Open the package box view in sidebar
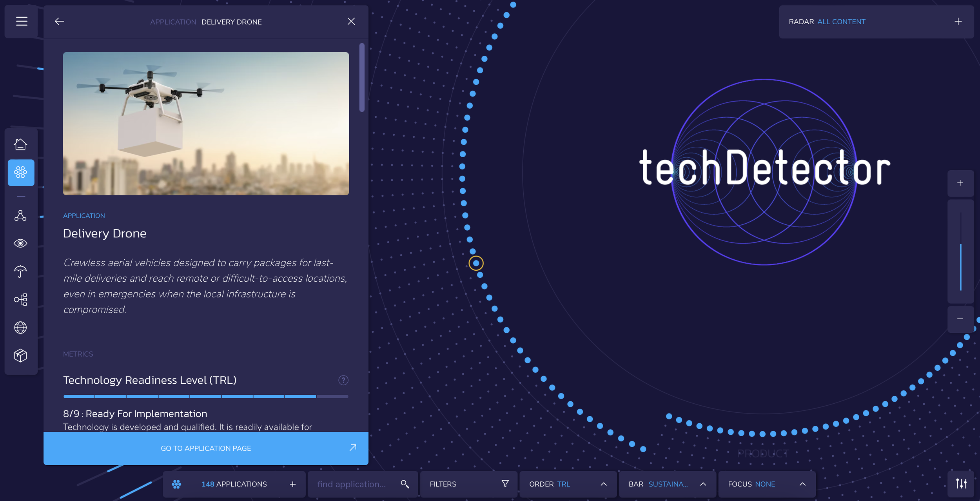Viewport: 980px width, 501px height. click(x=20, y=355)
